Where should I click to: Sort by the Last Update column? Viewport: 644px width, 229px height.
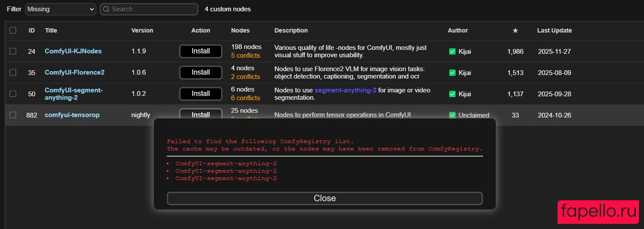[554, 31]
